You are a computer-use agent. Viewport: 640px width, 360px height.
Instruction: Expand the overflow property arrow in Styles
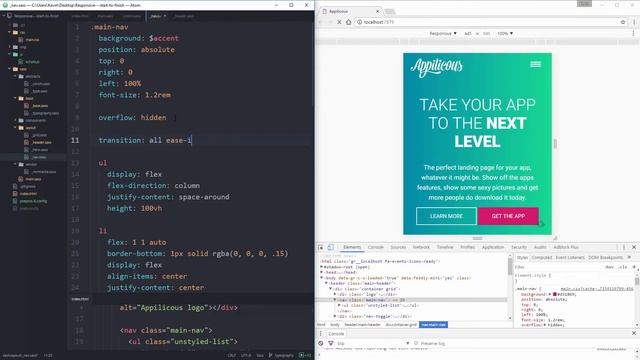click(544, 325)
